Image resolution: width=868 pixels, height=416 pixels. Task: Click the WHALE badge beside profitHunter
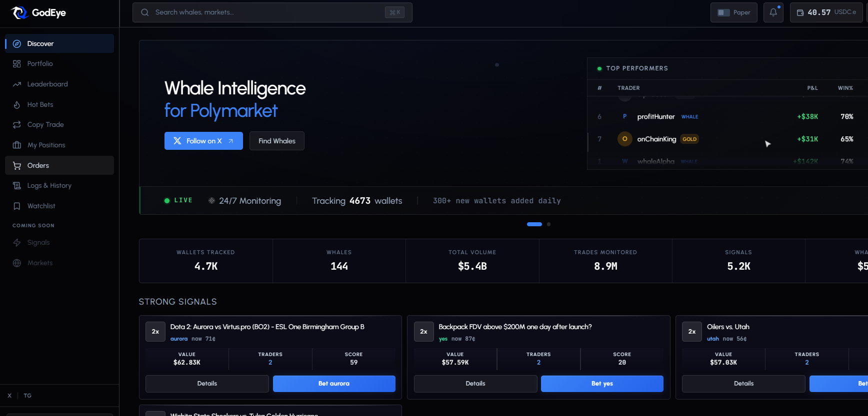(x=690, y=117)
